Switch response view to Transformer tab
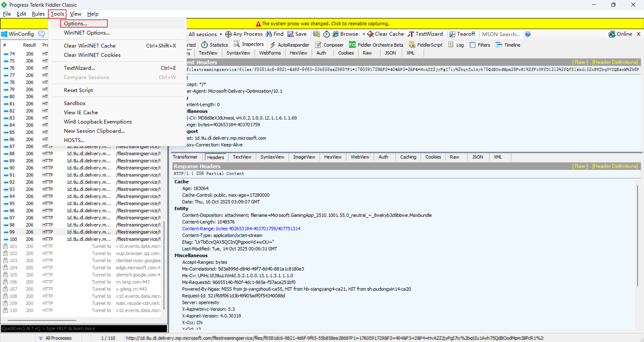 pyautogui.click(x=185, y=157)
